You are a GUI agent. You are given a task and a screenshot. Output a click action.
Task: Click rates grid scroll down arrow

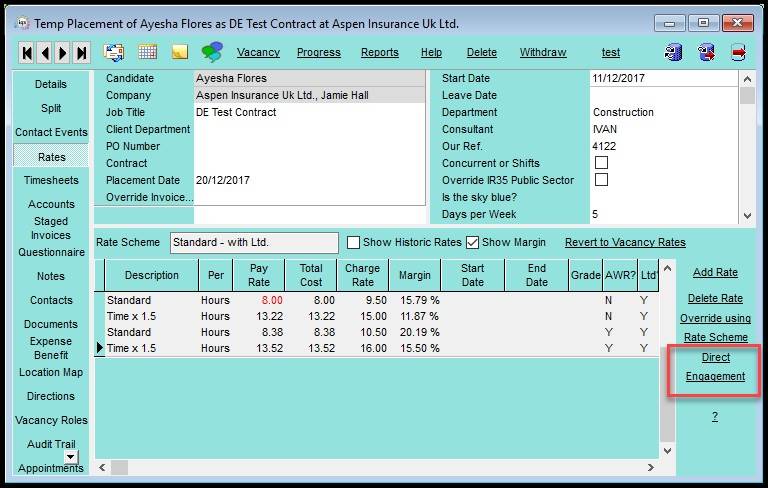(x=667, y=450)
